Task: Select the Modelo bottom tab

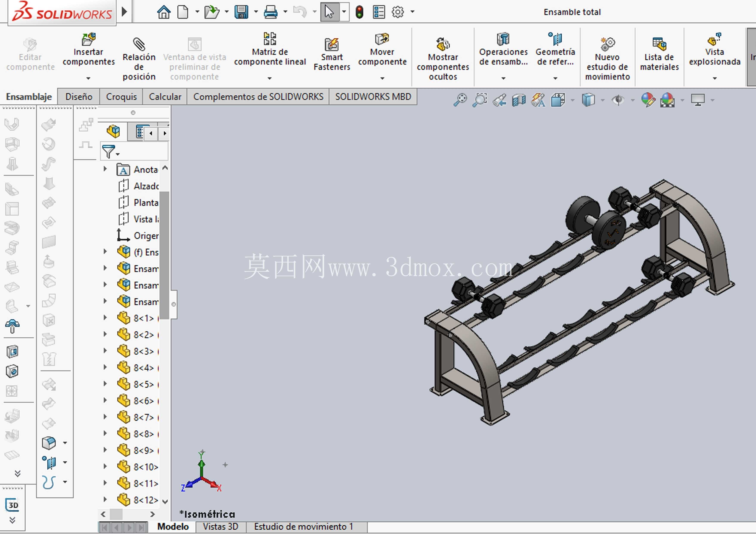Action: point(173,527)
